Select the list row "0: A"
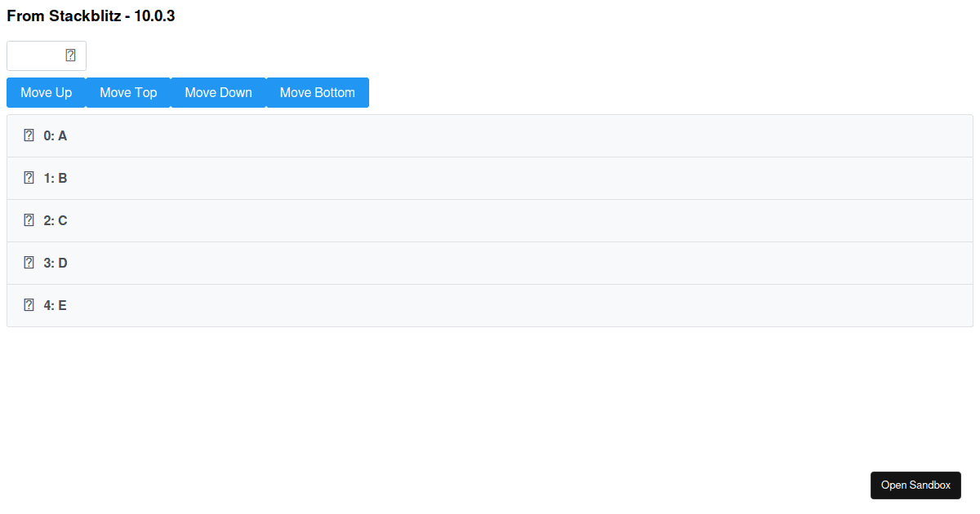The width and height of the screenshot is (980, 514). tap(490, 135)
